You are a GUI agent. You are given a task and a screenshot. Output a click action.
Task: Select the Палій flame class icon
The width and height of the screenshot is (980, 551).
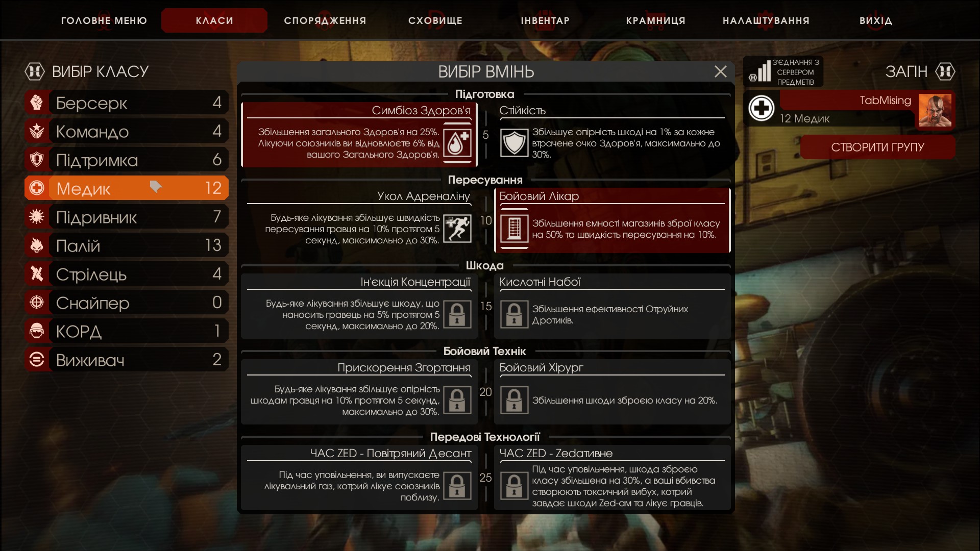coord(37,245)
